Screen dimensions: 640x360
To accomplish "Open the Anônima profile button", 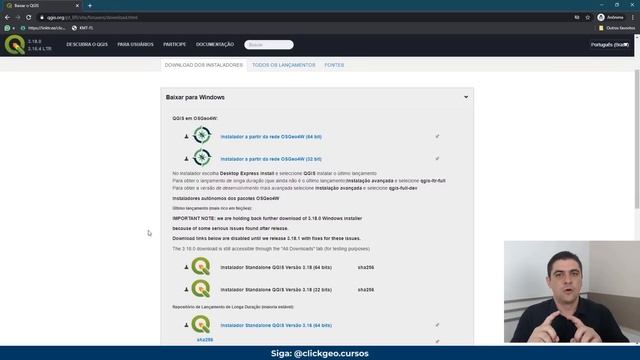I will tap(611, 18).
